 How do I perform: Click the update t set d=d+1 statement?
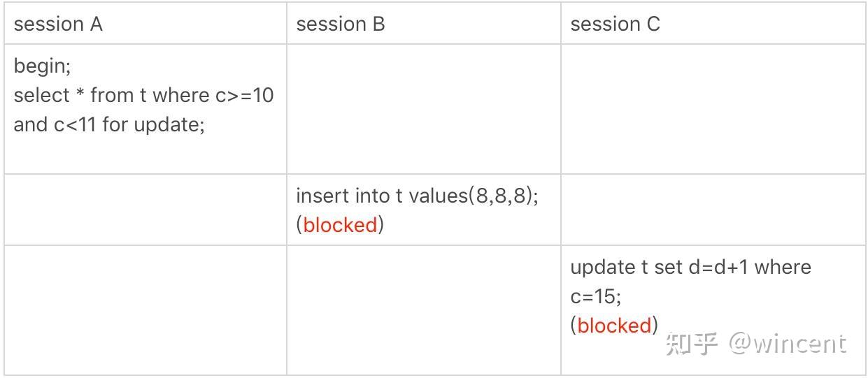pyautogui.click(x=691, y=267)
